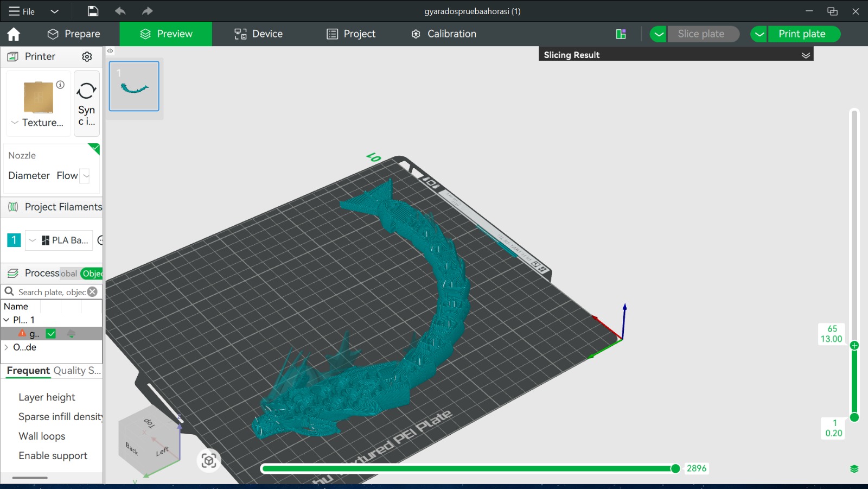Switch to the Preview tab
868x489 pixels.
point(166,34)
